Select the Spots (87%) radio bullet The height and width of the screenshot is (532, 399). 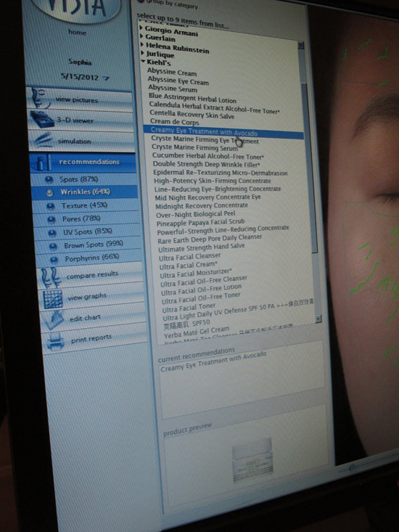(49, 179)
